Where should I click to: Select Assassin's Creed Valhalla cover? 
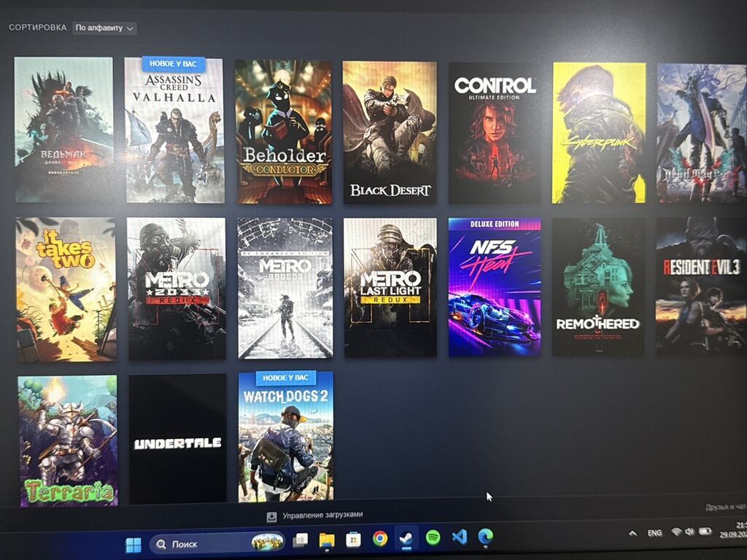(x=174, y=131)
